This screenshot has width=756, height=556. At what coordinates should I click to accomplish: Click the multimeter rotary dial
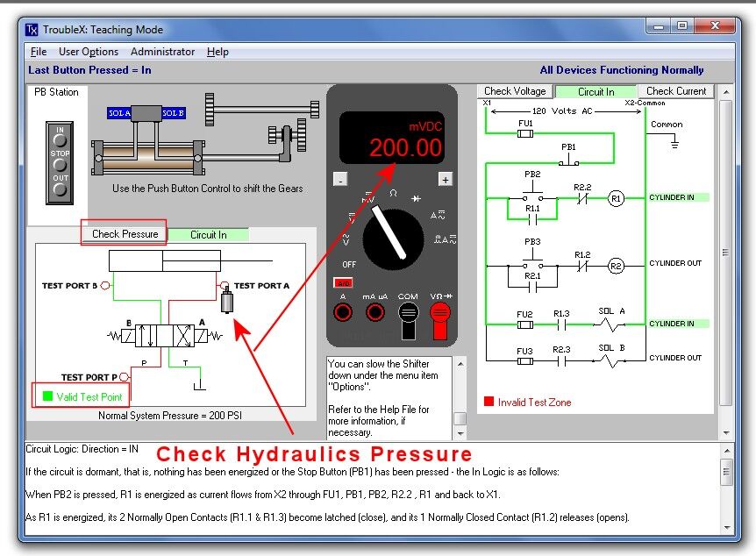click(x=392, y=239)
